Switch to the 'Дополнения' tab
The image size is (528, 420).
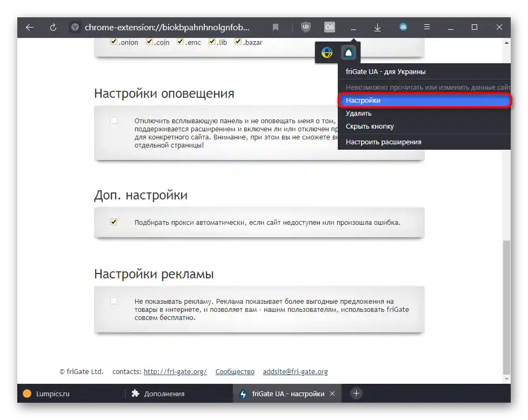[x=178, y=394]
